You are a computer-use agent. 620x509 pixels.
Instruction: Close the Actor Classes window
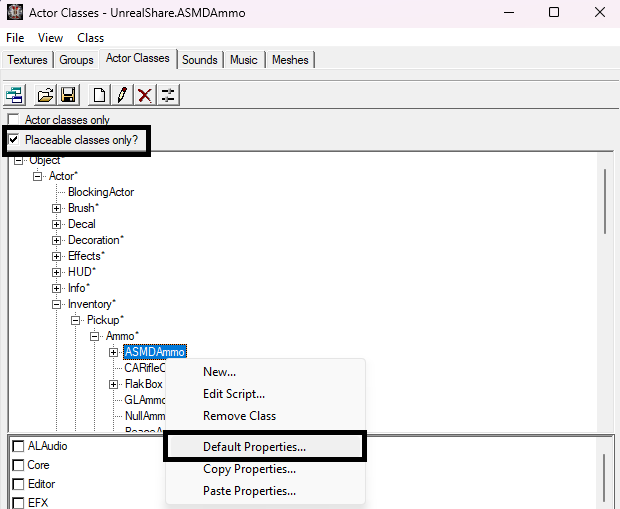click(x=600, y=13)
